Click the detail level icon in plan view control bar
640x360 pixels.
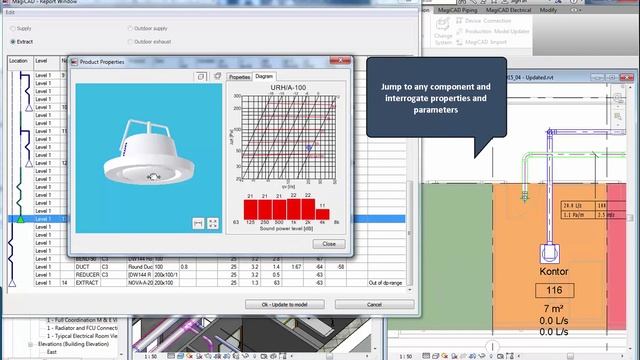coord(426,356)
